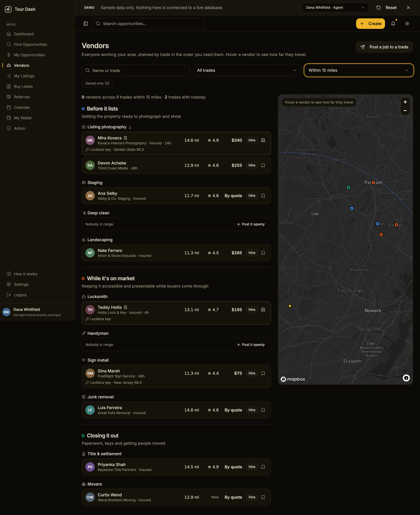Post Handyman job openly
This screenshot has width=420, height=515.
point(251,345)
